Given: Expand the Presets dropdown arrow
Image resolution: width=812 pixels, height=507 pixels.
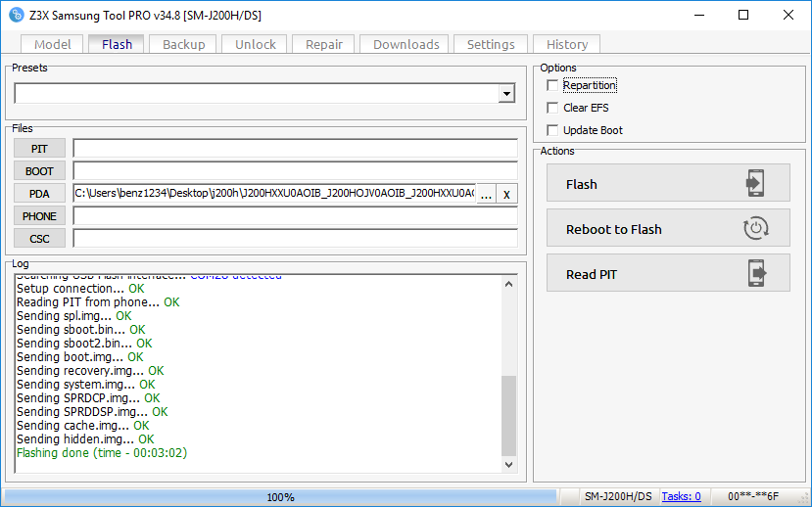Looking at the screenshot, I should point(506,94).
